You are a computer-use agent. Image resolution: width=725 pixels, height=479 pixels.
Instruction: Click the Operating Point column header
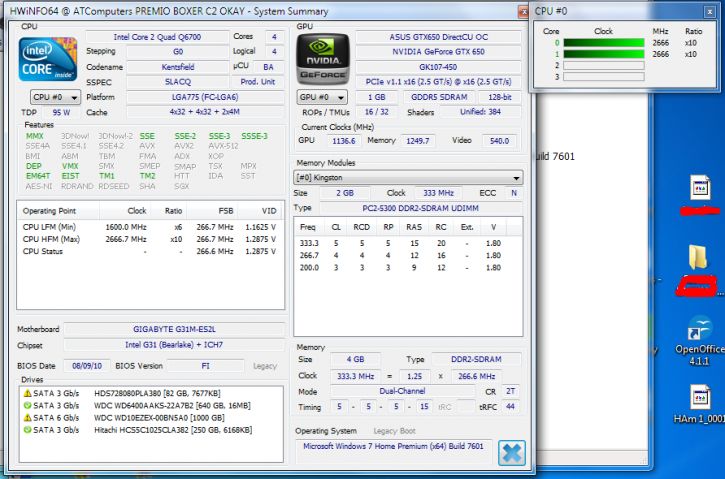pyautogui.click(x=58, y=211)
